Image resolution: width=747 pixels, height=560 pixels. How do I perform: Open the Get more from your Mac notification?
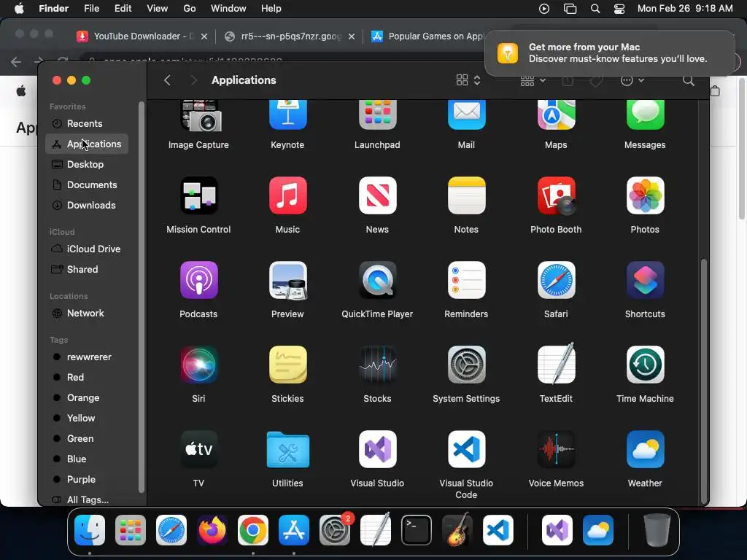click(610, 52)
